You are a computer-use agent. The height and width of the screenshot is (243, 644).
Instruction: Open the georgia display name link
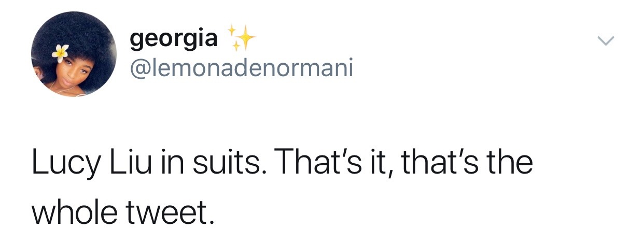(x=174, y=39)
